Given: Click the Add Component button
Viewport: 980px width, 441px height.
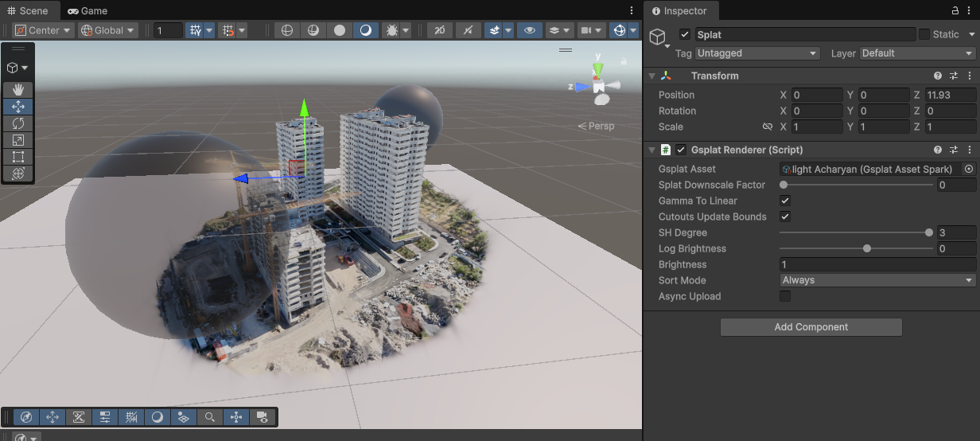Looking at the screenshot, I should click(811, 327).
